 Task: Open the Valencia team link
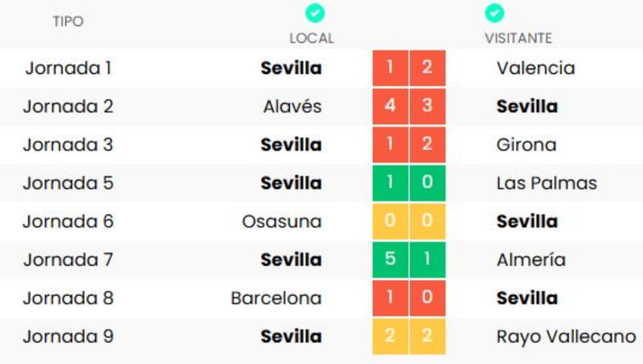click(535, 67)
